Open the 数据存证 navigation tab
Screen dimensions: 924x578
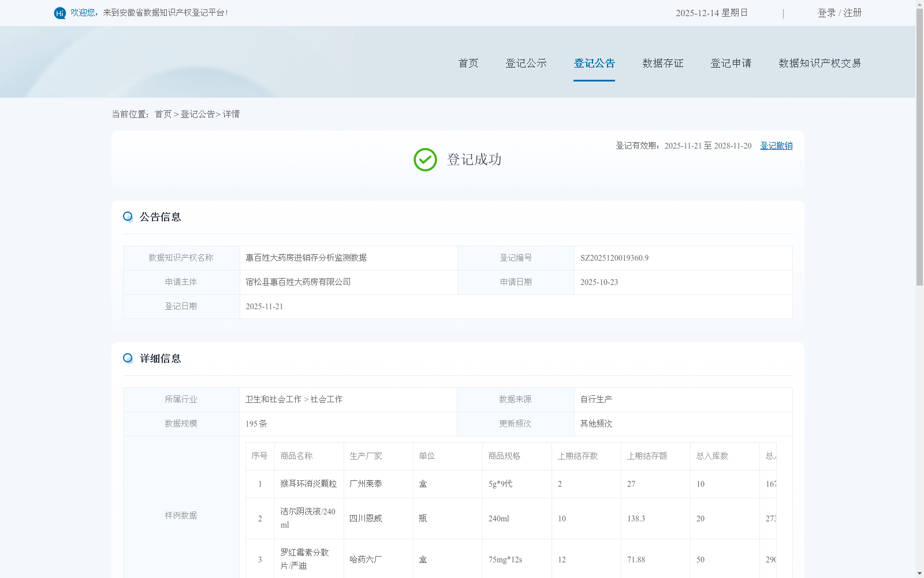[663, 63]
